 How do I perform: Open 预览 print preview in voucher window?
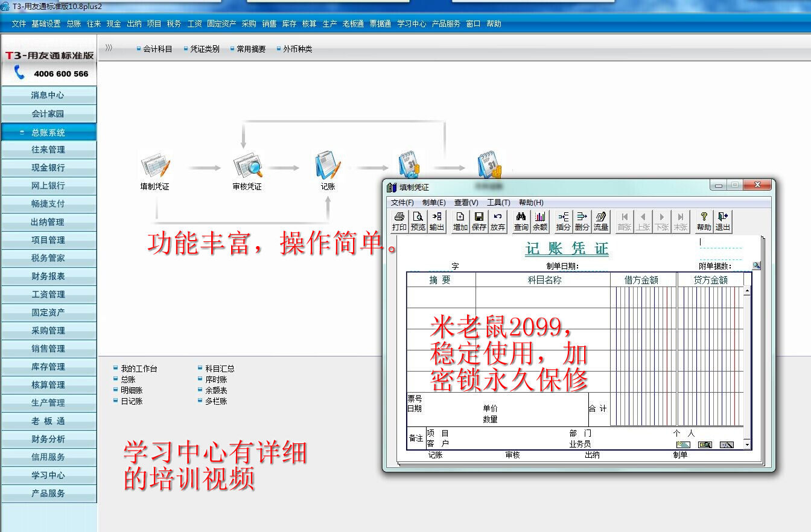418,221
